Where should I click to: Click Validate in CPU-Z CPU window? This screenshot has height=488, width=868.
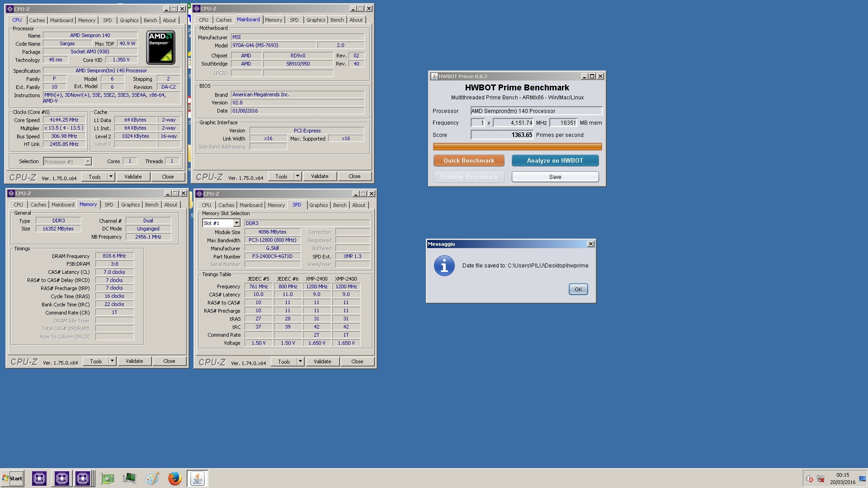click(x=133, y=177)
